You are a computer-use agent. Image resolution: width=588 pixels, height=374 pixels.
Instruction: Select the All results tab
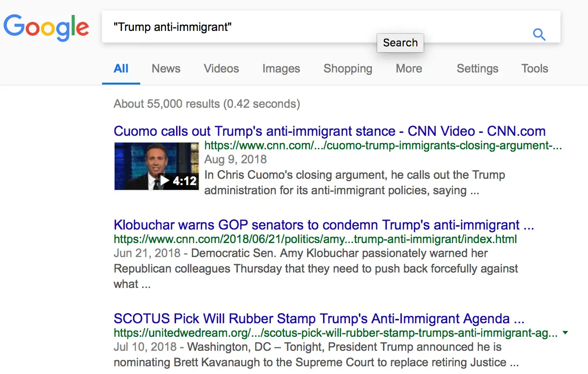pos(121,69)
